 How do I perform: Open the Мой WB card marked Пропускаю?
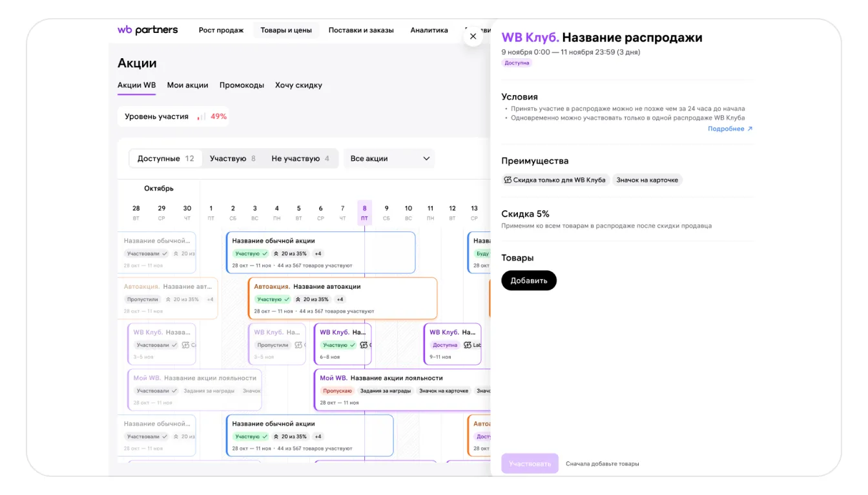[402, 390]
